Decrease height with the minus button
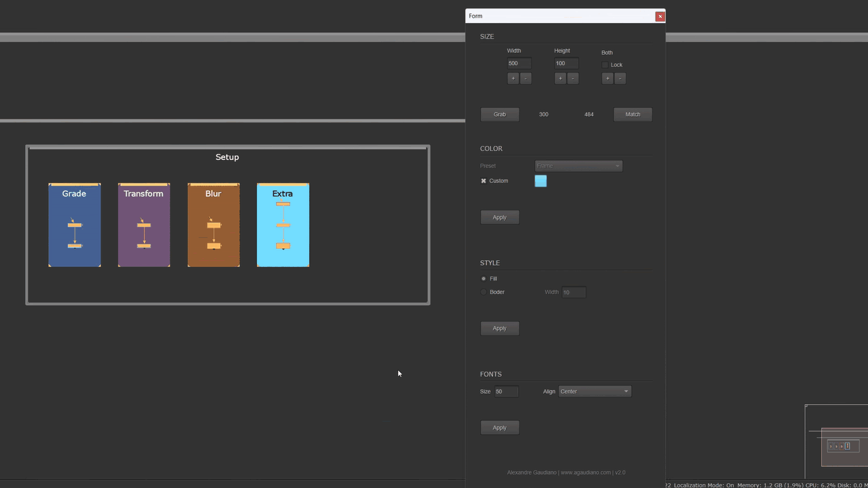Image resolution: width=868 pixels, height=488 pixels. point(573,79)
